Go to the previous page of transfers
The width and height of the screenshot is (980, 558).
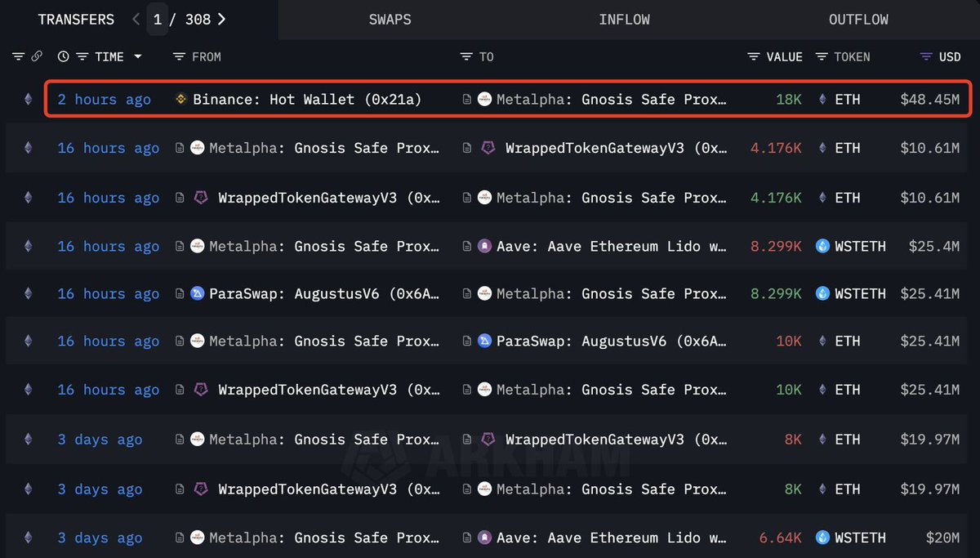136,20
